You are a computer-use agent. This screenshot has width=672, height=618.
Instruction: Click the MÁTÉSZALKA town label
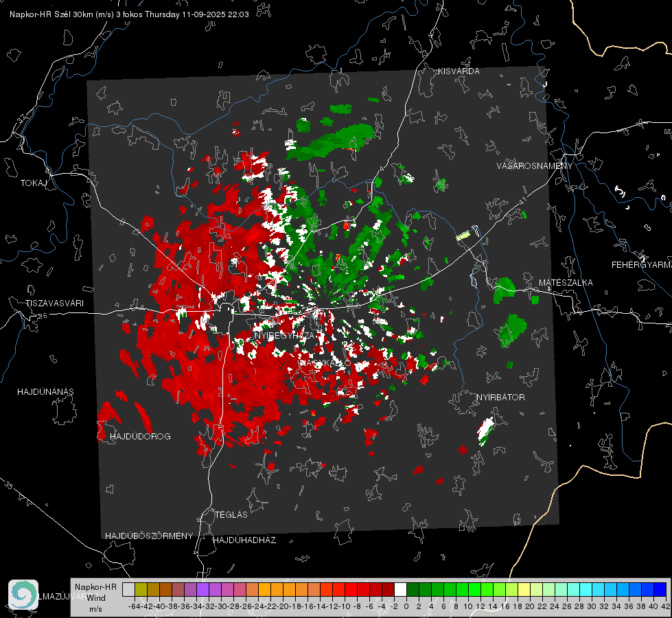point(566,283)
